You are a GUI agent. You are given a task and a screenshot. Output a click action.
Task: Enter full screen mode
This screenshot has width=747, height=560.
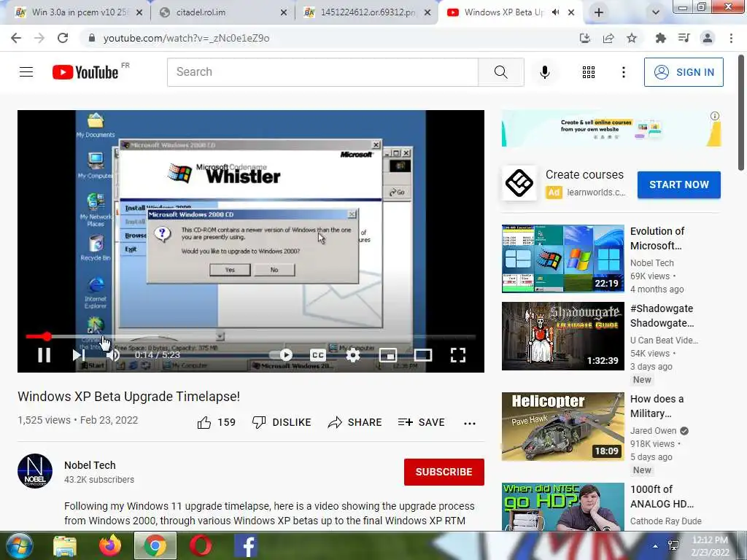[458, 355]
